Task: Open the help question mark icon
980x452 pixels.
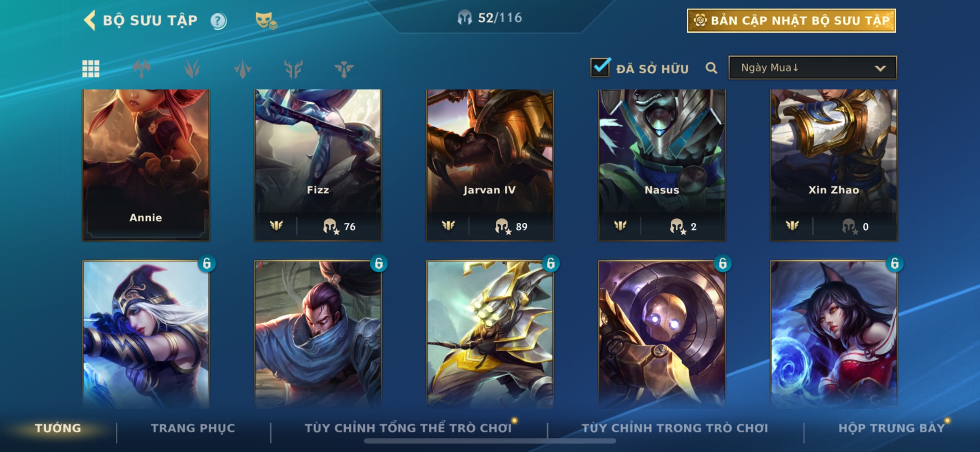Action: pyautogui.click(x=218, y=21)
